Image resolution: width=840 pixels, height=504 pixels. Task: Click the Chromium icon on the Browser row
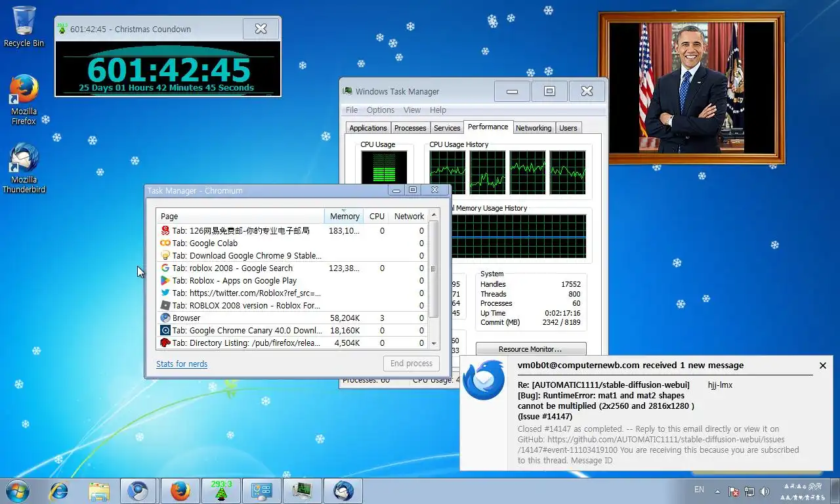pyautogui.click(x=165, y=318)
